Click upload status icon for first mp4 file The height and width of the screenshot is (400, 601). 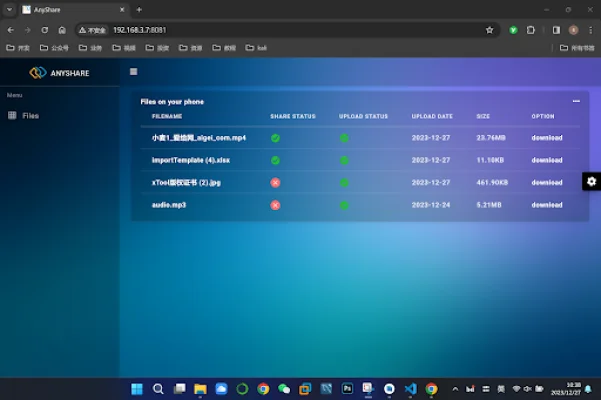click(344, 138)
